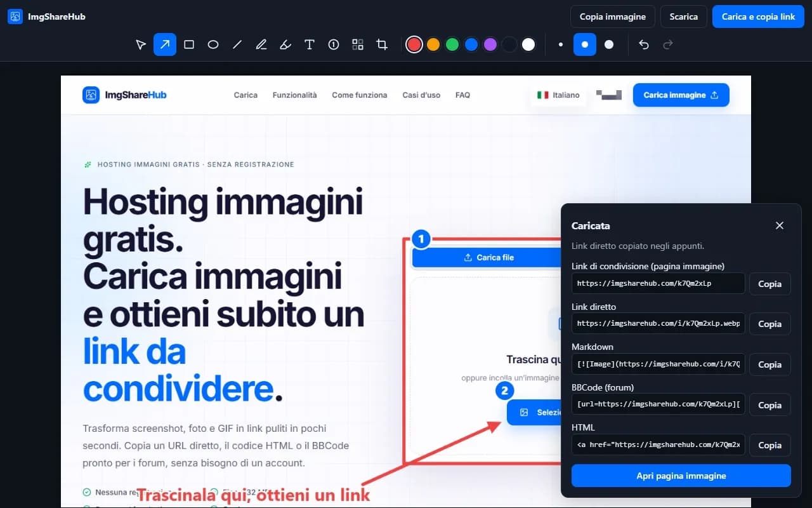Select the pointer selection tool

point(141,44)
